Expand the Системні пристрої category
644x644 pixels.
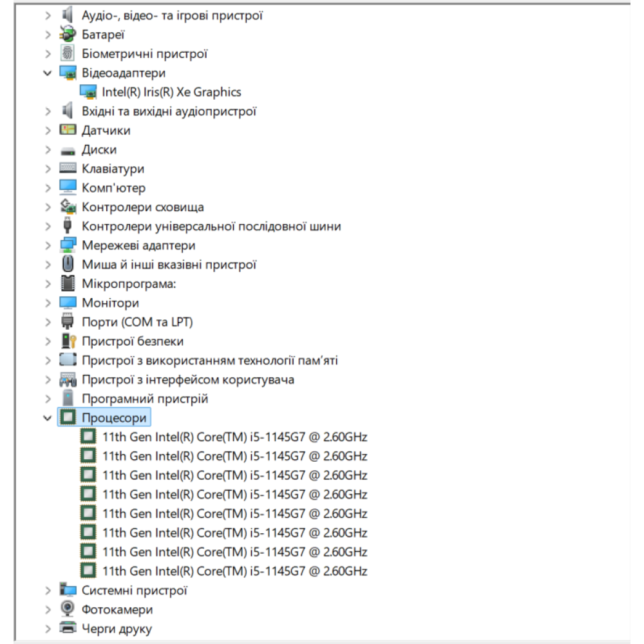tap(48, 590)
